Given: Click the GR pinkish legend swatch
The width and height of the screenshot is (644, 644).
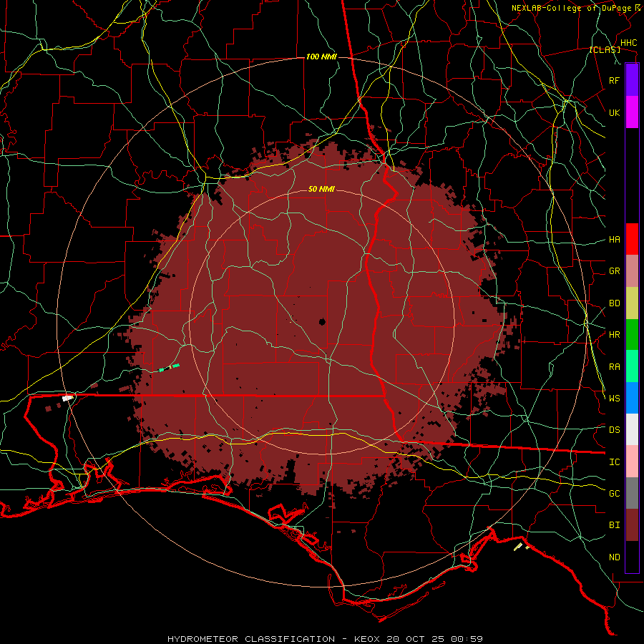Looking at the screenshot, I should point(632,270).
